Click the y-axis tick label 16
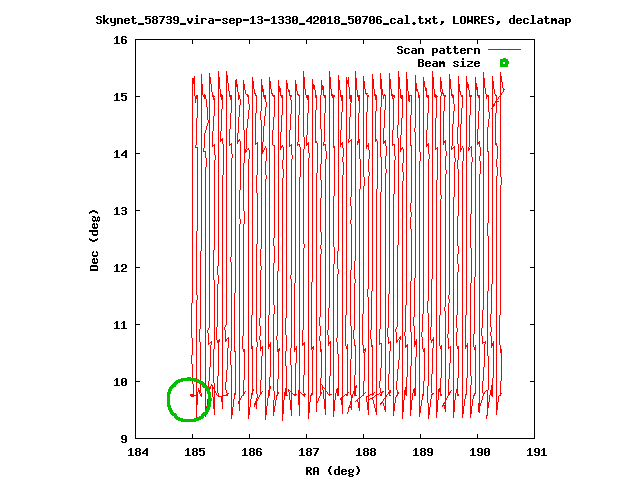The height and width of the screenshot is (480, 640). [120, 40]
